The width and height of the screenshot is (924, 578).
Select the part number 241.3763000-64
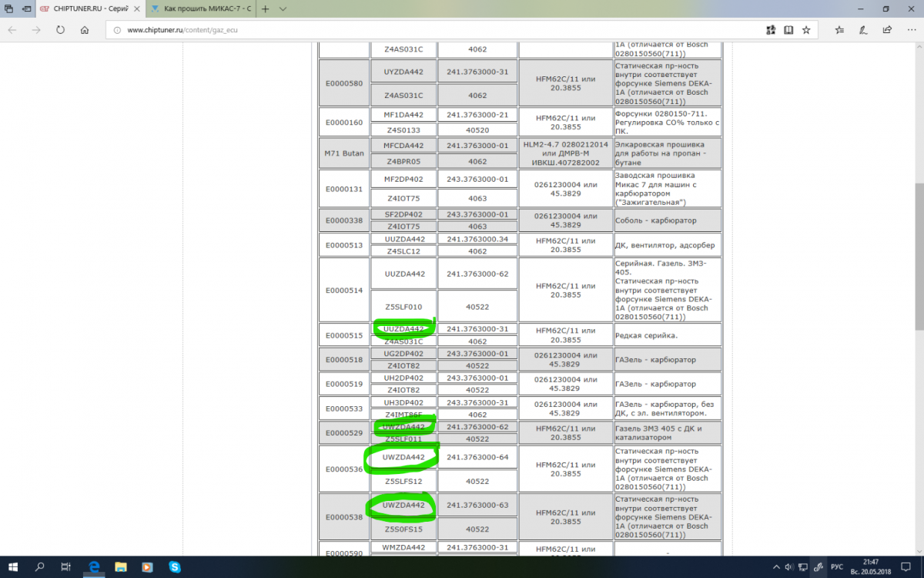[477, 457]
